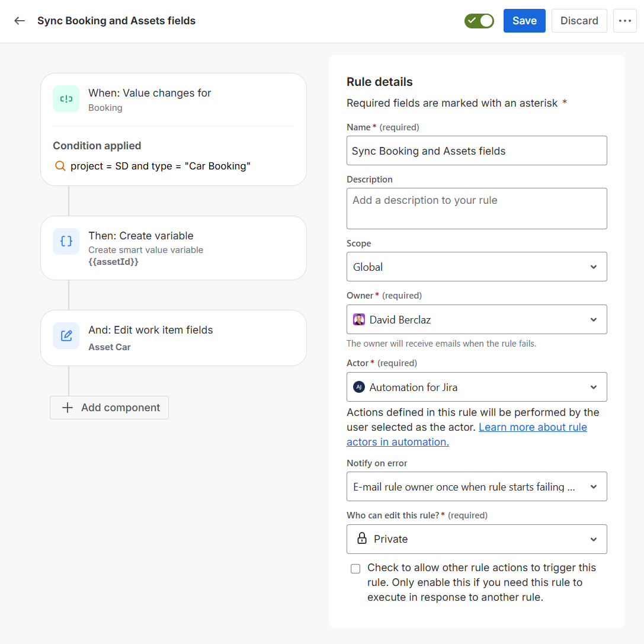Click the Value changes trigger icon
The image size is (644, 644).
tap(66, 99)
